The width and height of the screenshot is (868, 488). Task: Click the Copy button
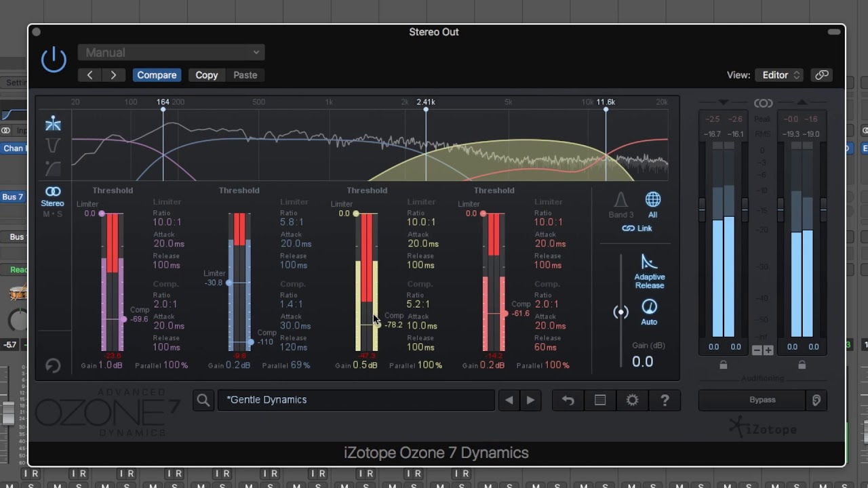pyautogui.click(x=207, y=75)
